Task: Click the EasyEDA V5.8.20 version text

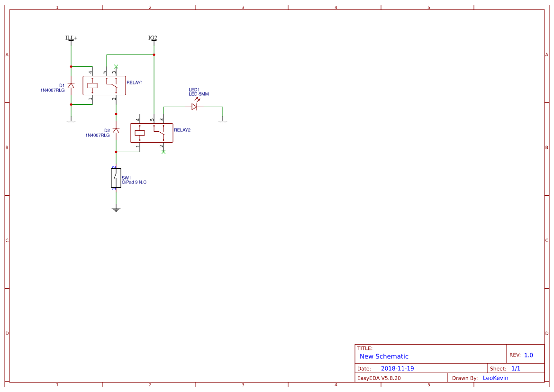Action: pyautogui.click(x=379, y=378)
